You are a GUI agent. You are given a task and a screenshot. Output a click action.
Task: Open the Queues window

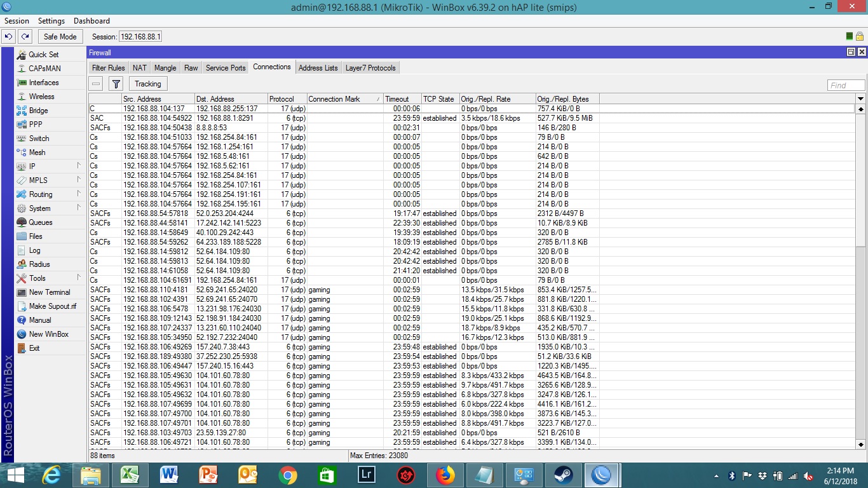click(x=40, y=222)
